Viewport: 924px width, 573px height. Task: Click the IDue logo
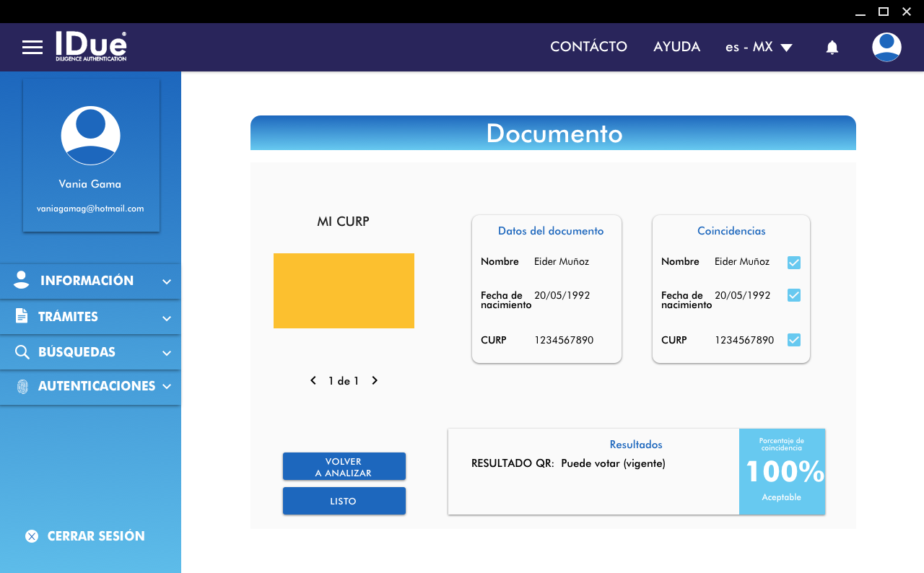coord(91,46)
